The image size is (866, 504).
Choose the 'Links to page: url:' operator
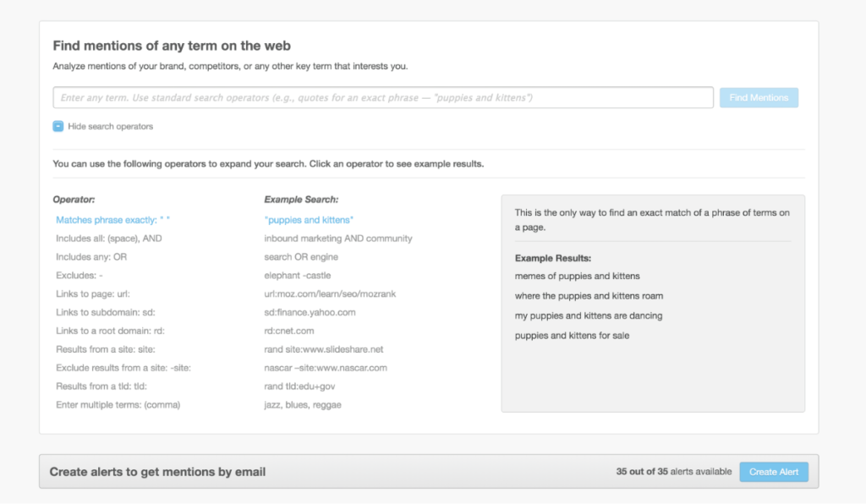(93, 293)
